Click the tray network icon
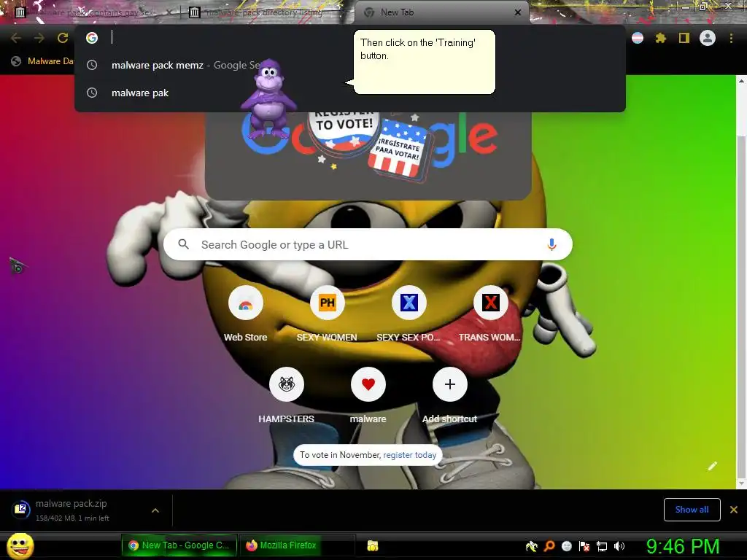The width and height of the screenshot is (747, 560). tap(602, 546)
